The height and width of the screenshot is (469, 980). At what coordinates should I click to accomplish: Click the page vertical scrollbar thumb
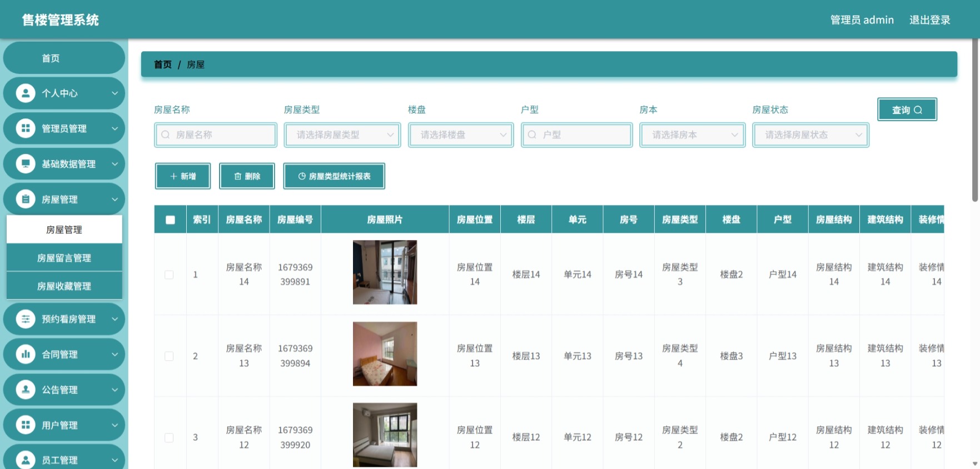point(975,119)
